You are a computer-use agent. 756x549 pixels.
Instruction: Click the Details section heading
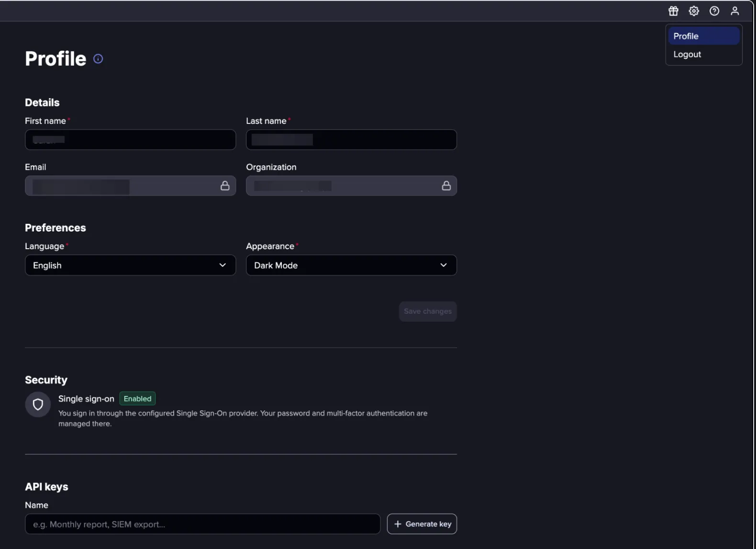42,102
